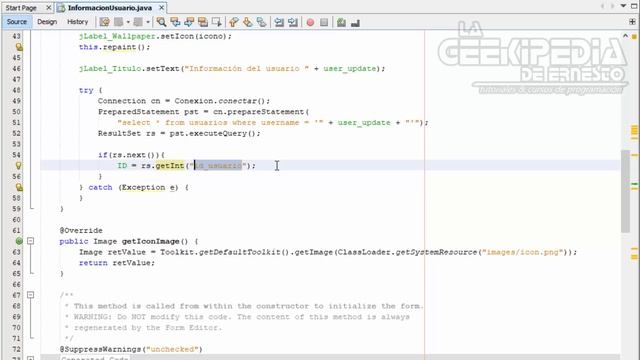Click the getInt method call
The width and height of the screenshot is (640, 360).
(169, 166)
